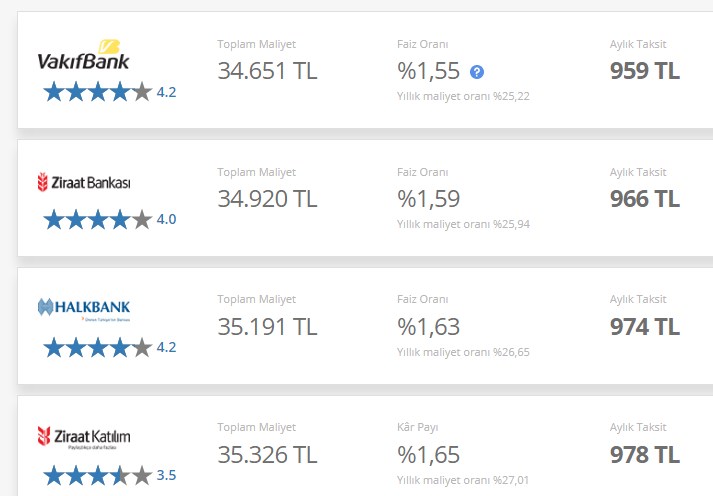713x496 pixels.
Task: Click the Ziraat Katılım logo
Action: pyautogui.click(x=84, y=437)
